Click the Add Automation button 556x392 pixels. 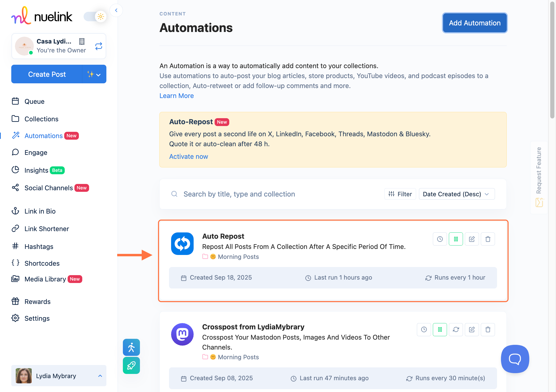[475, 23]
